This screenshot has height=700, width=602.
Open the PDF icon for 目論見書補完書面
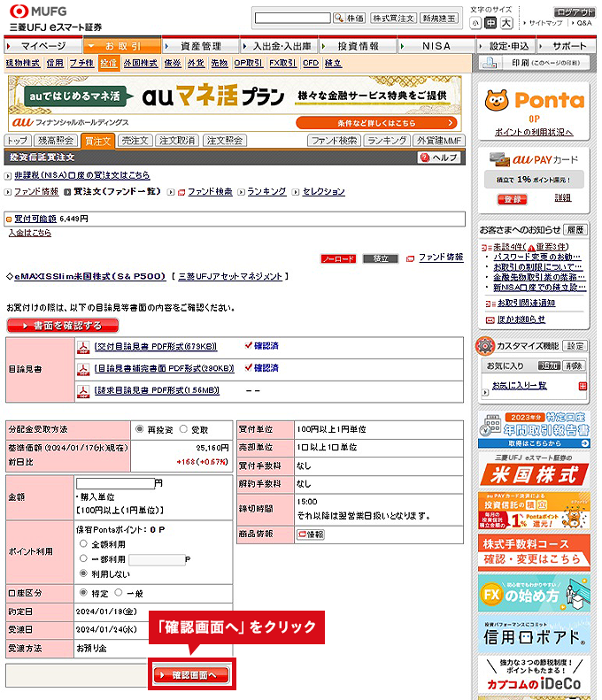tap(83, 369)
